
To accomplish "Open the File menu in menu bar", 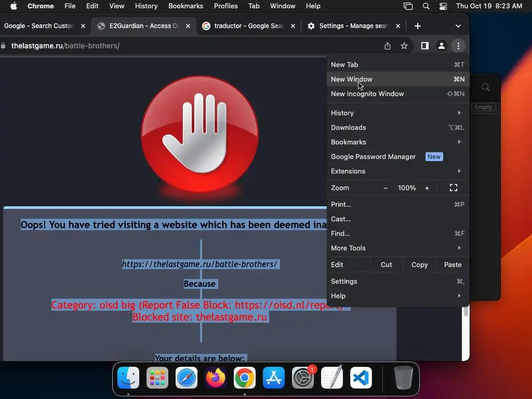I will coord(70,6).
